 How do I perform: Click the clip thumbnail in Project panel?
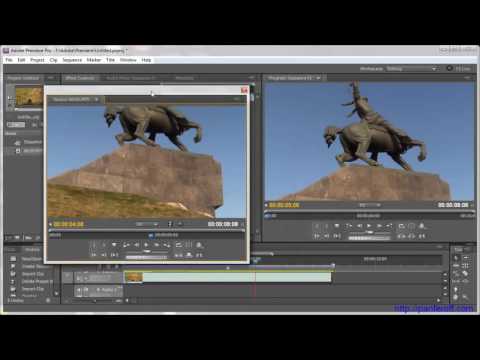click(29, 97)
